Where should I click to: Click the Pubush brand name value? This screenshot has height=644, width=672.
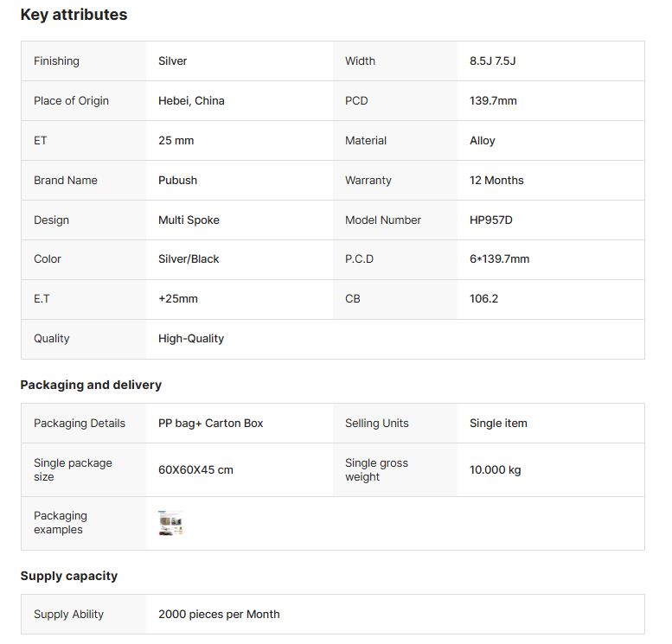(177, 181)
